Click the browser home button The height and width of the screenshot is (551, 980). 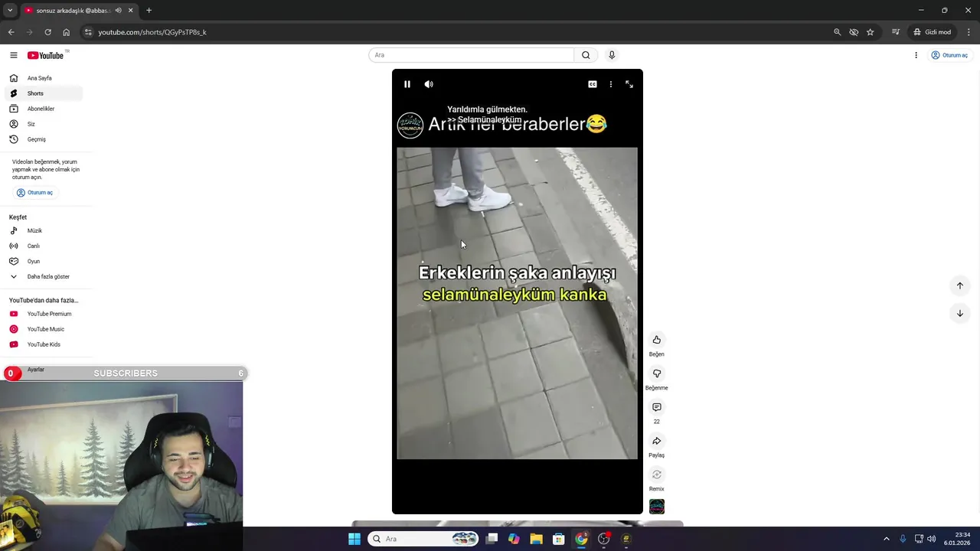(x=66, y=32)
